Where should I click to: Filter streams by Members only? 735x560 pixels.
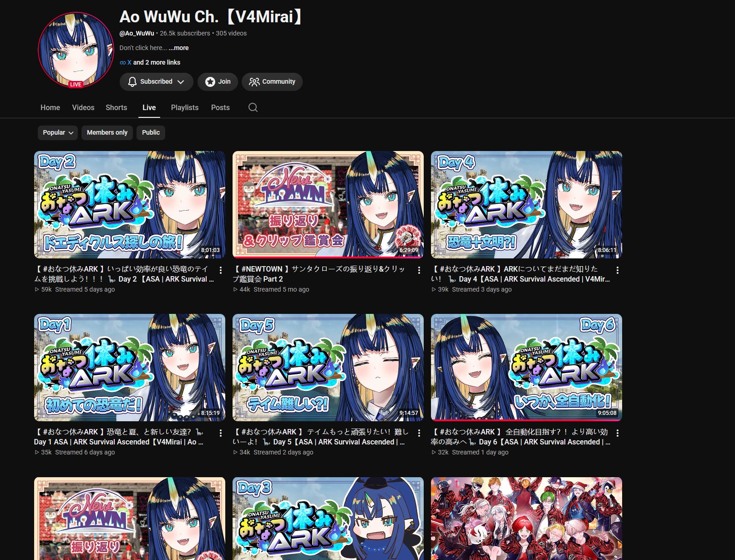point(107,132)
